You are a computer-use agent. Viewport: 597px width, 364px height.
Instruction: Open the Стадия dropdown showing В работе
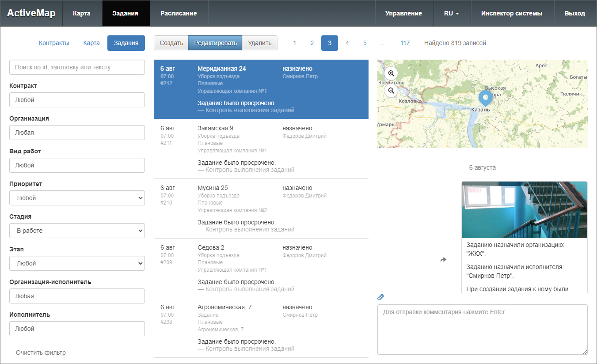pos(77,231)
